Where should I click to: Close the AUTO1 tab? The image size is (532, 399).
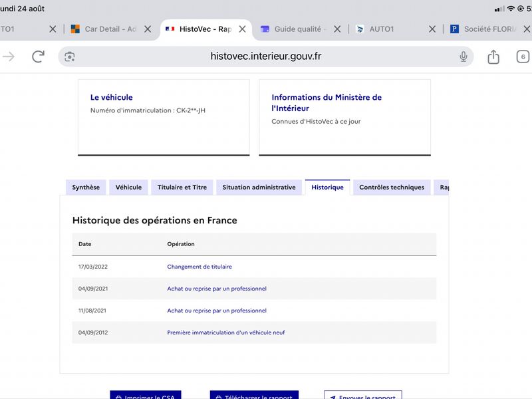432,29
